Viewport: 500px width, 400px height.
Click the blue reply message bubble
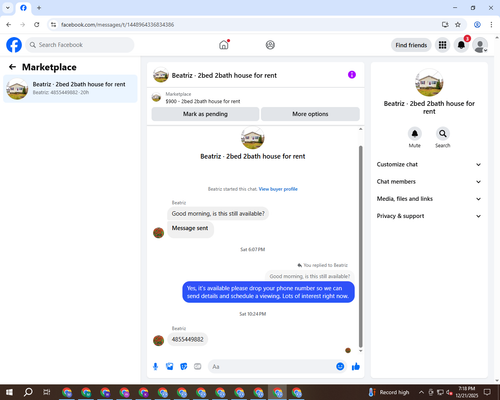click(268, 292)
